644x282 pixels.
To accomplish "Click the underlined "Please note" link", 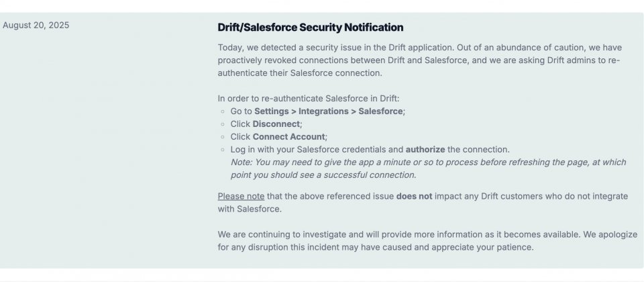I will click(x=241, y=196).
